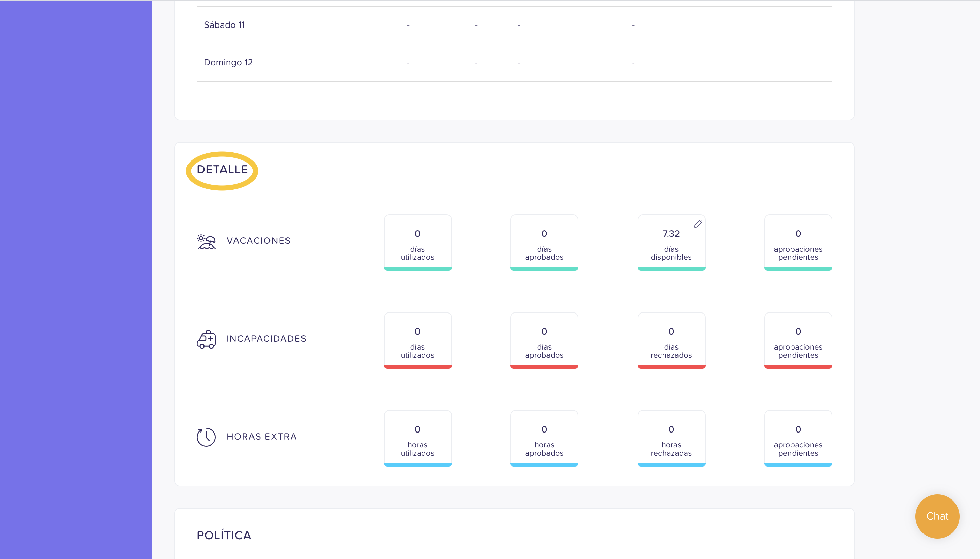Select the Vacaciones días utilizados card

[418, 242]
